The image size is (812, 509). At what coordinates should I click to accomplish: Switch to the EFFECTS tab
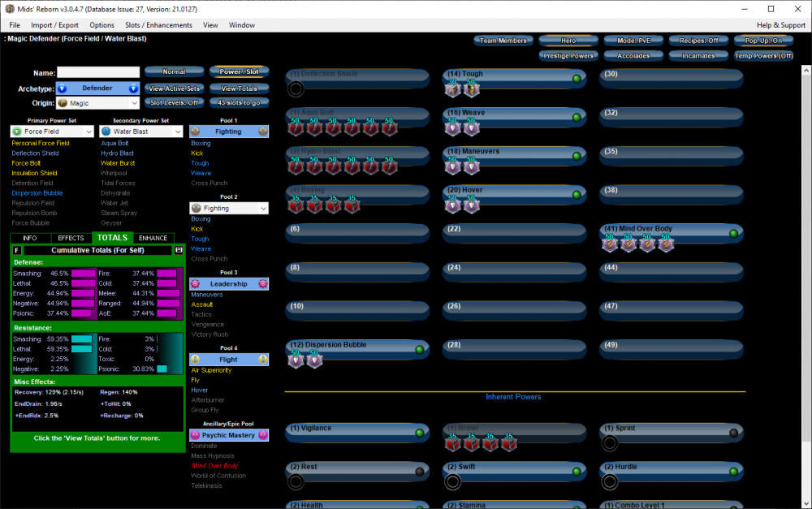[x=71, y=238]
